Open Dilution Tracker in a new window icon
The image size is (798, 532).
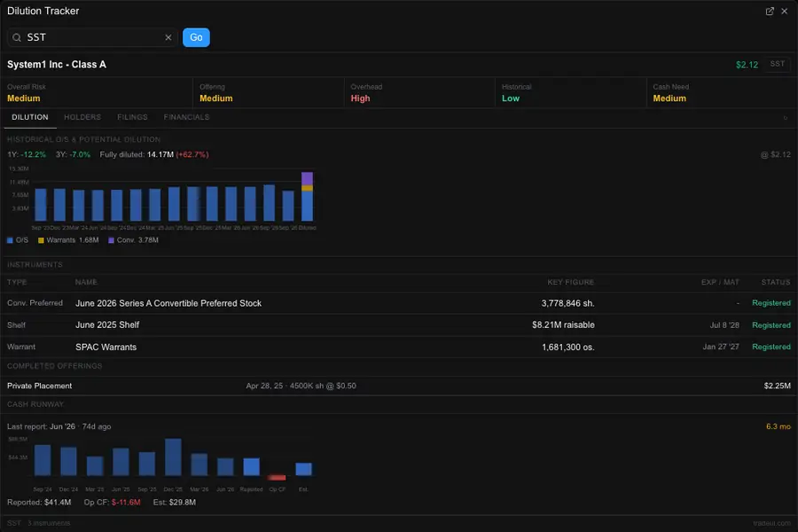coord(770,12)
